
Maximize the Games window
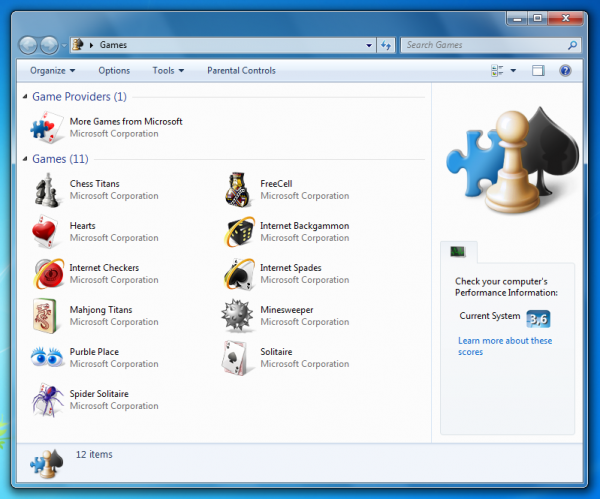pyautogui.click(x=538, y=18)
